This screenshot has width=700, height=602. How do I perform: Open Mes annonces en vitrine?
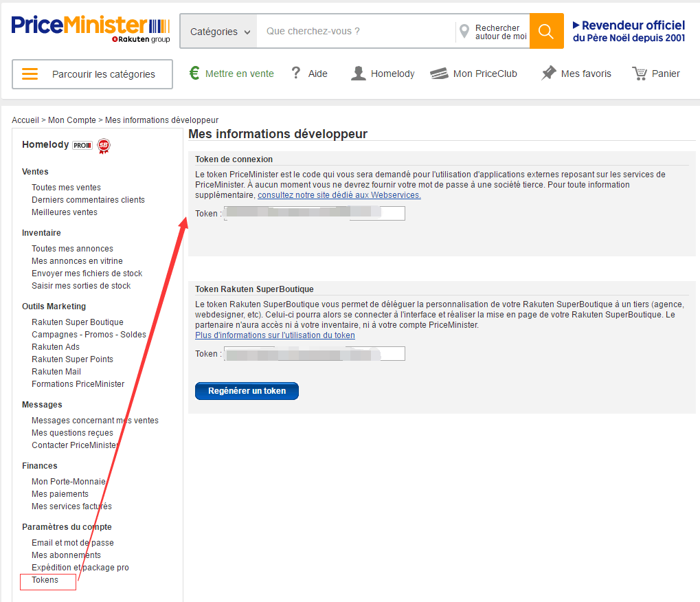77,261
